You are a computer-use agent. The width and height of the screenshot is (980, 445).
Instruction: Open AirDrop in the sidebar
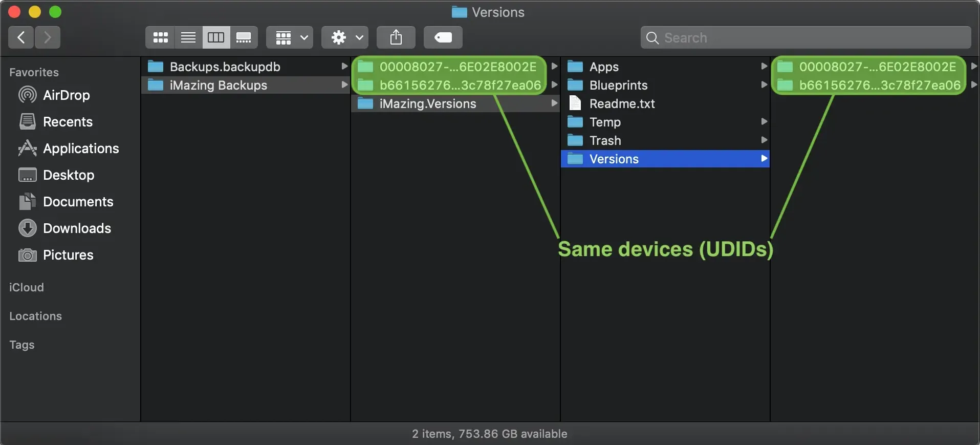(54, 95)
